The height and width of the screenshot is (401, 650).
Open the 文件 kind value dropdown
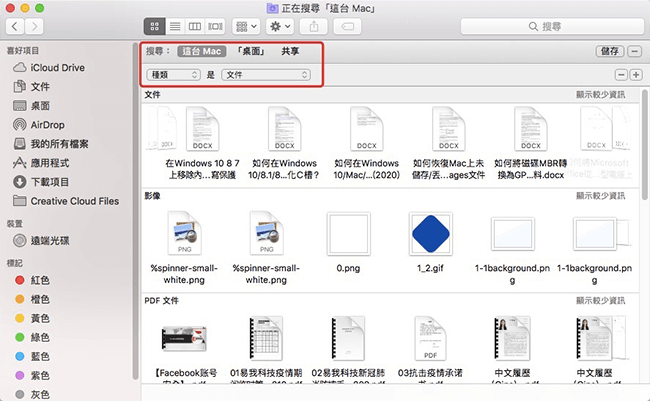(x=266, y=75)
